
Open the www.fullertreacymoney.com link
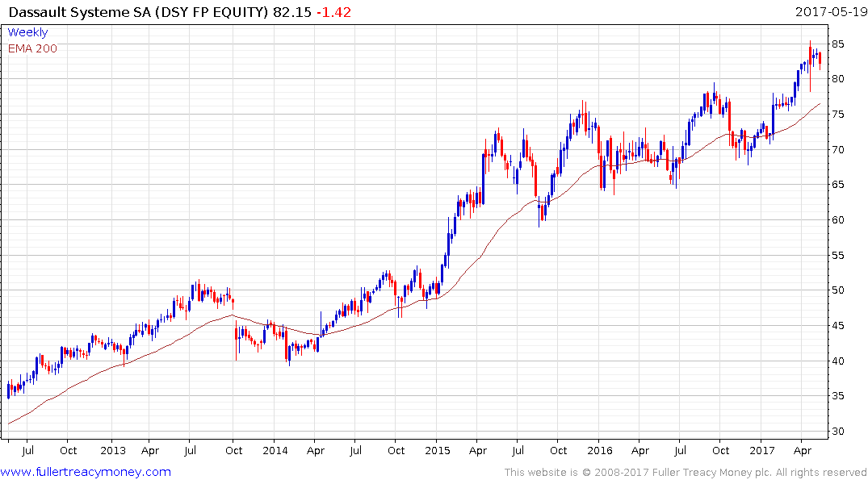86,472
